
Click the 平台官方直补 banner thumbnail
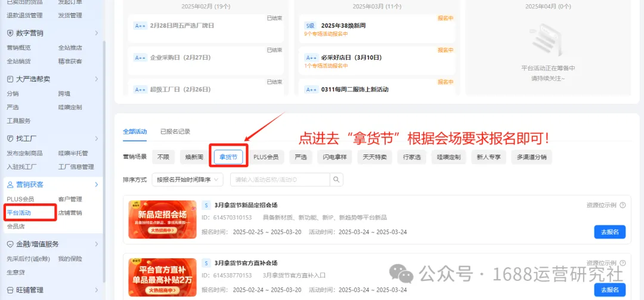coord(163,277)
